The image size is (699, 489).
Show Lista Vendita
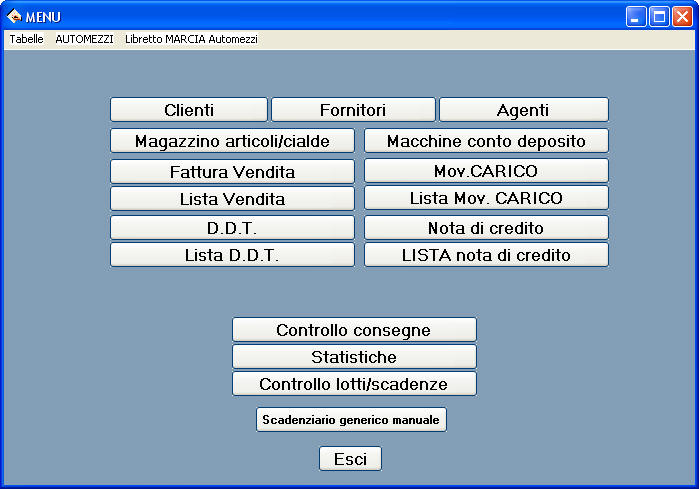coord(232,198)
